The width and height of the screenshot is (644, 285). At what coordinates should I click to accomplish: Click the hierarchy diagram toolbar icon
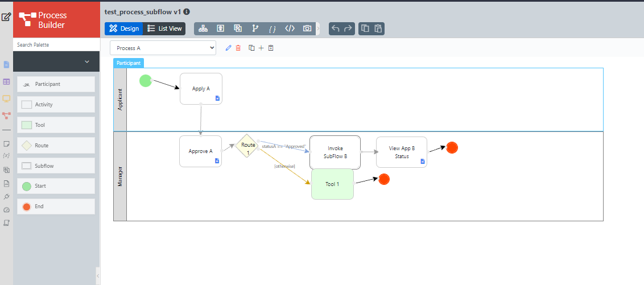(x=203, y=28)
